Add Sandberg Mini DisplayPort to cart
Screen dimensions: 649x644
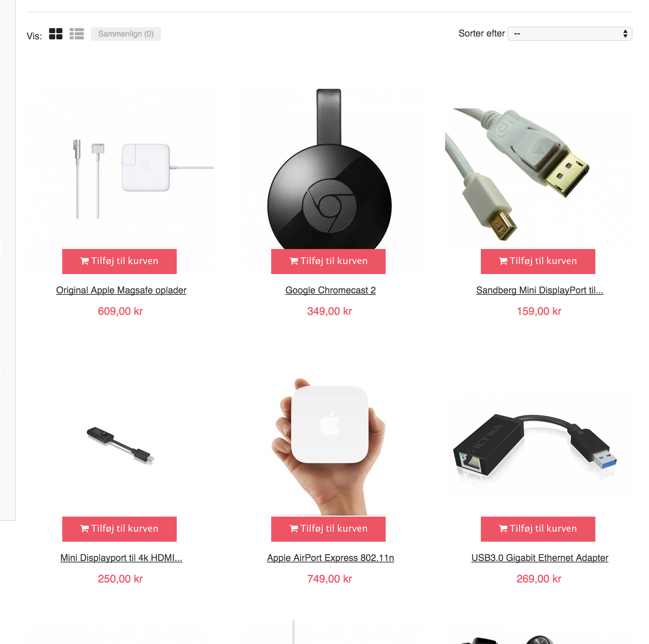(538, 262)
